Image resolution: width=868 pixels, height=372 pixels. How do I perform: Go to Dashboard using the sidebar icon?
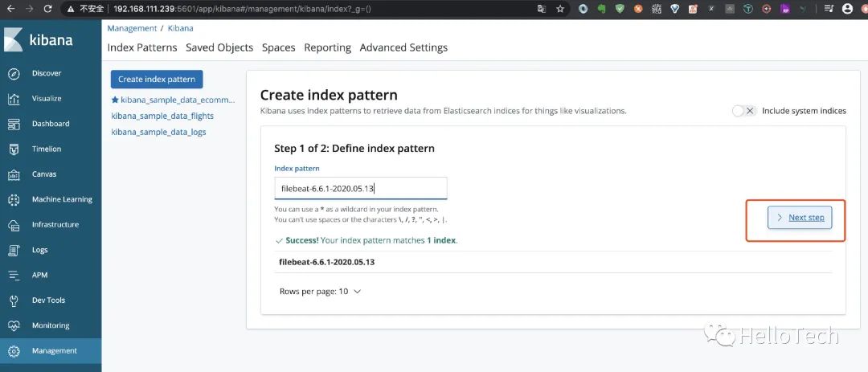14,124
